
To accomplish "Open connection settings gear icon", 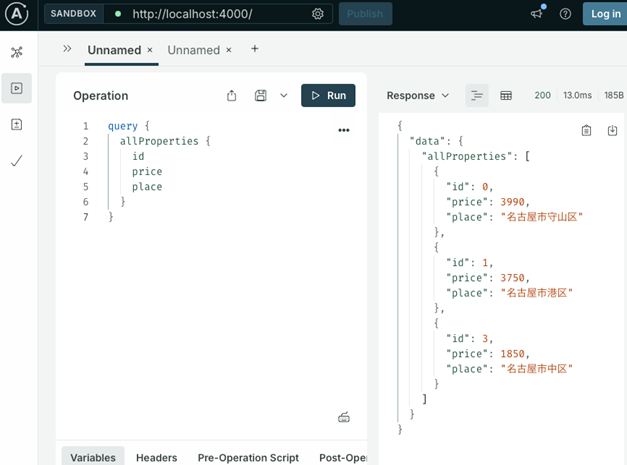I will 318,14.
